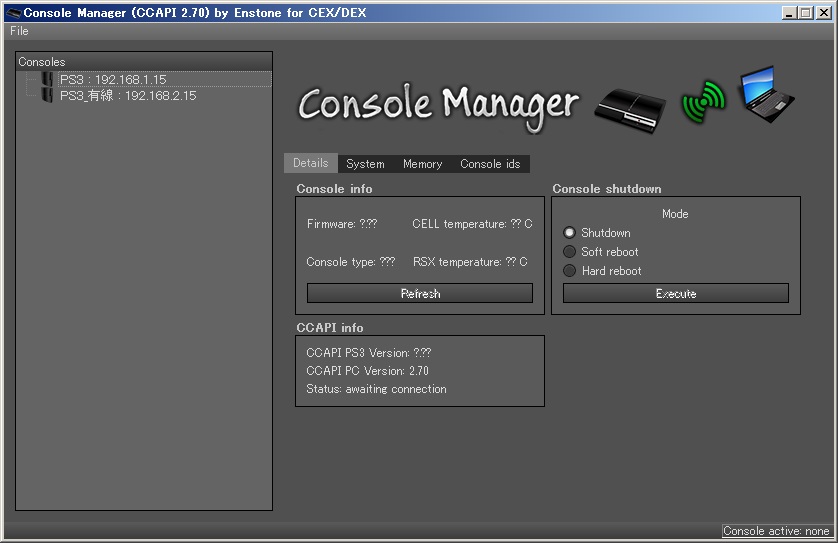Viewport: 838px width, 543px height.
Task: Select the Hard reboot radio option
Action: [x=569, y=270]
